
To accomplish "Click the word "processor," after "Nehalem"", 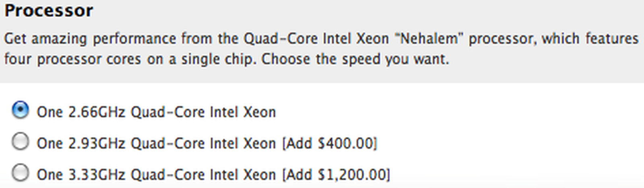I will coord(502,39).
